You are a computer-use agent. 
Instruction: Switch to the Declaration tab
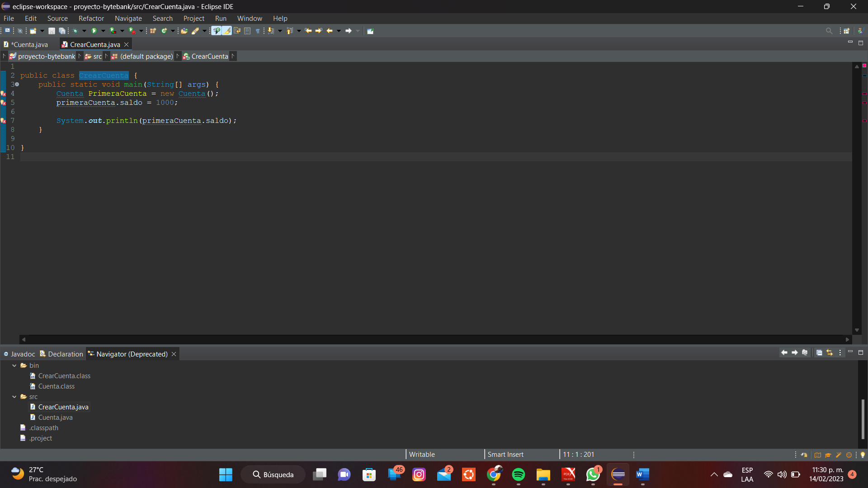(x=61, y=354)
